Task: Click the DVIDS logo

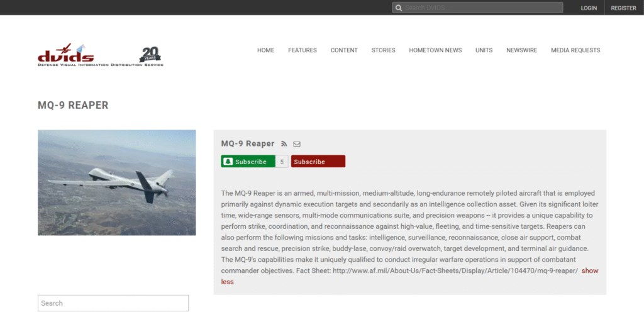Action: click(66, 55)
